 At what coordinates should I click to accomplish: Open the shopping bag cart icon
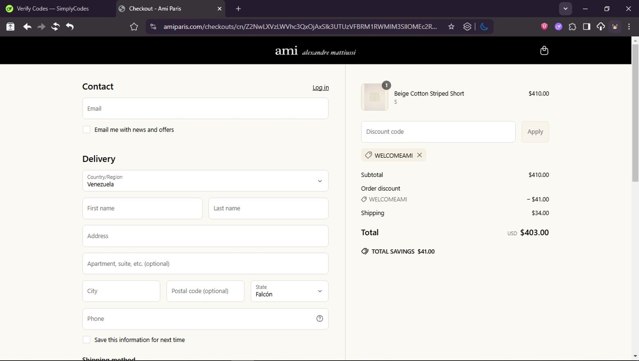pyautogui.click(x=544, y=51)
